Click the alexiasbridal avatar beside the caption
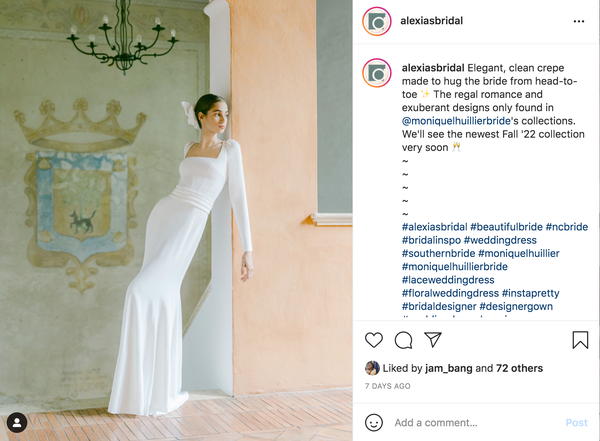 click(x=377, y=73)
